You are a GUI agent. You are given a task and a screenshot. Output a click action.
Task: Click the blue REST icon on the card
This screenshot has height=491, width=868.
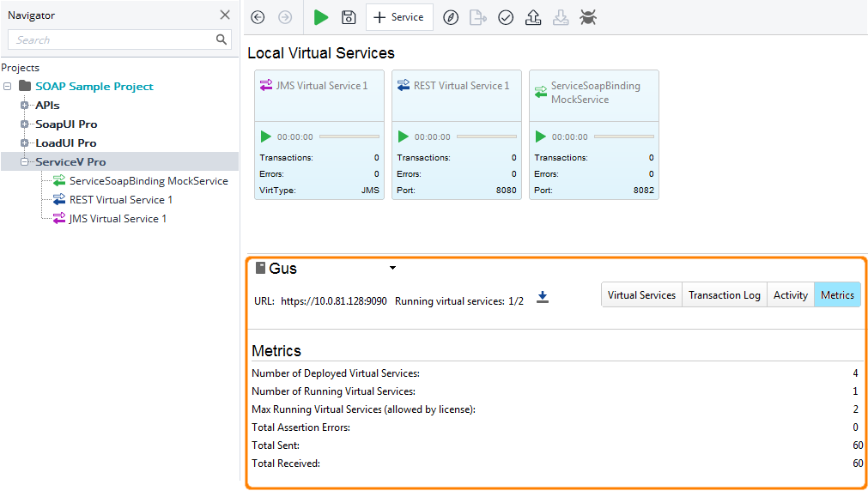pyautogui.click(x=404, y=85)
